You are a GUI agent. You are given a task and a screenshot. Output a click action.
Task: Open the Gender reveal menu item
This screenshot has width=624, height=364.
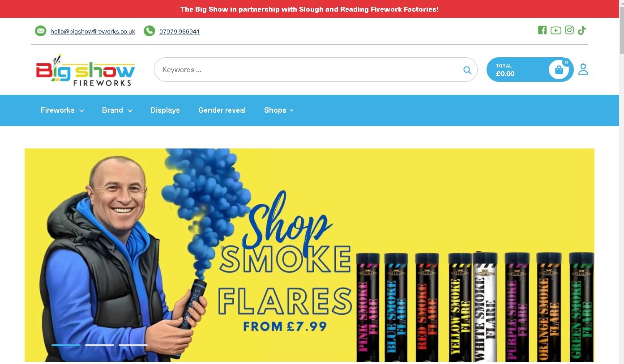[x=222, y=110]
